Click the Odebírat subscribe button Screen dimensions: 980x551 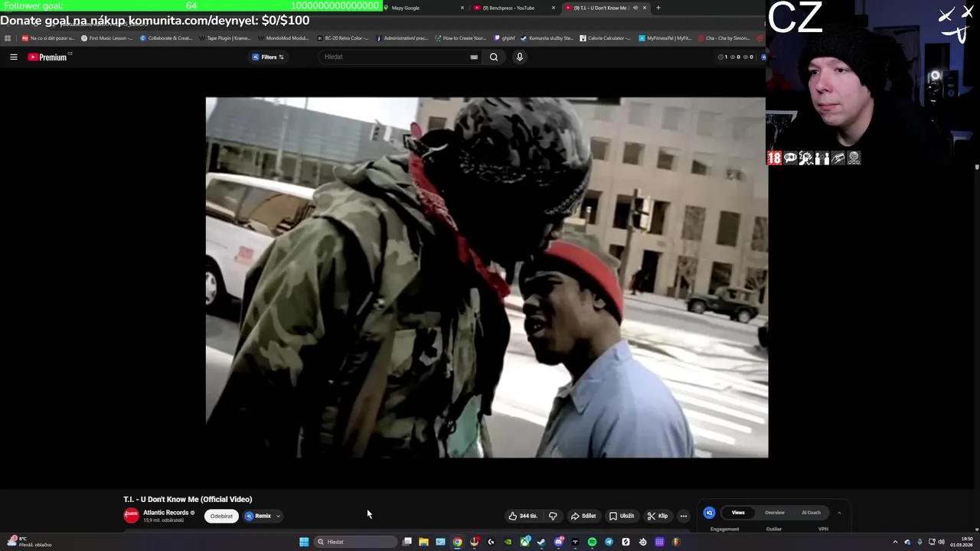point(221,516)
